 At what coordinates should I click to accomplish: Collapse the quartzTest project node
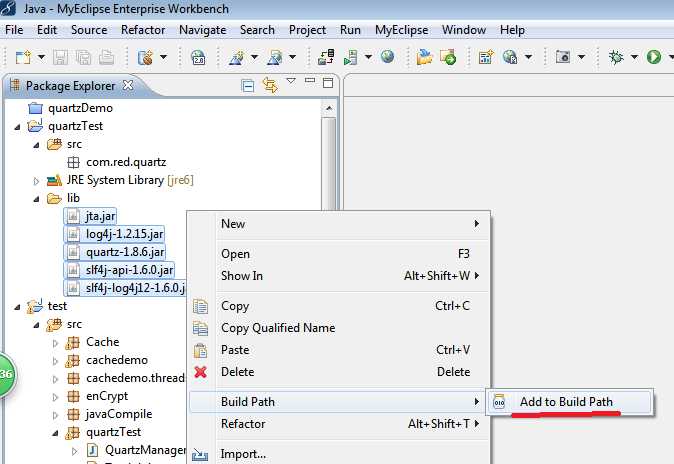[x=17, y=127]
